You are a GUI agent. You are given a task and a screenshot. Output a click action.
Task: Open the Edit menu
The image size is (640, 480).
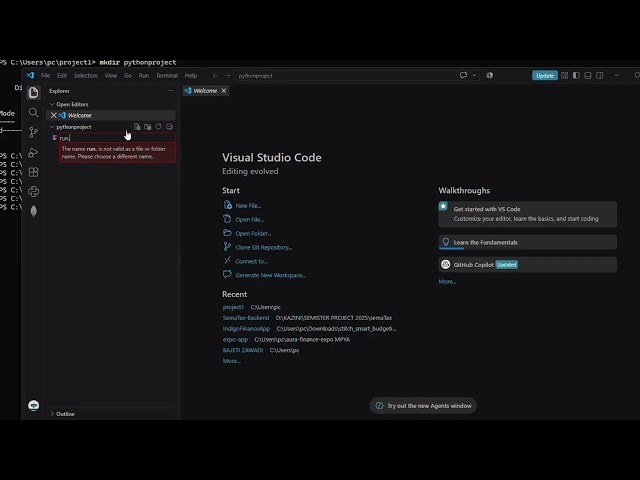click(62, 76)
